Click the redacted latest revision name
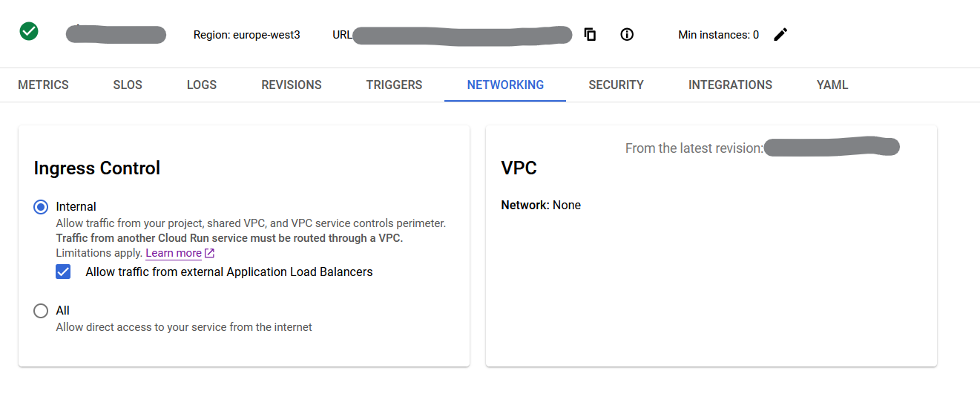Viewport: 980px width, 414px height. (x=831, y=148)
